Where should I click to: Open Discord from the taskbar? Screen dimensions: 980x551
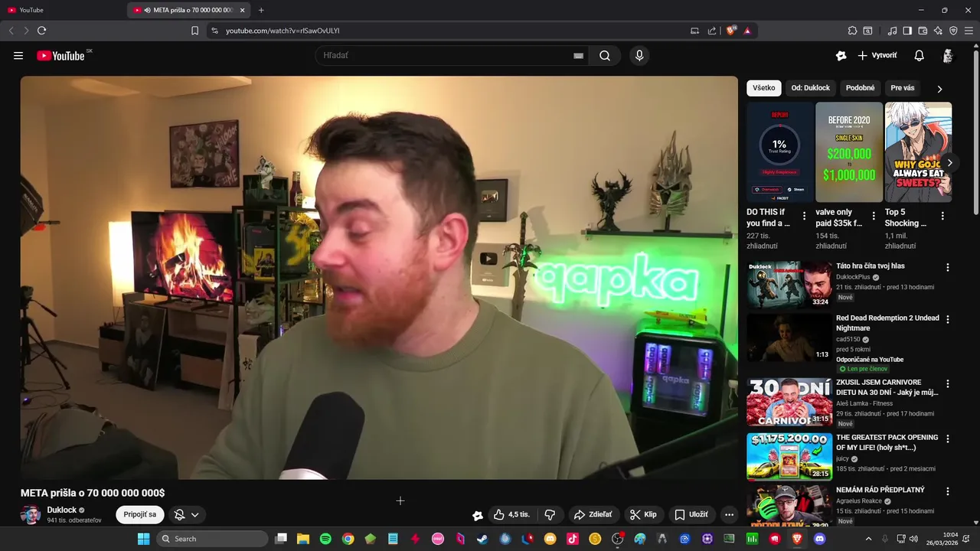tap(820, 539)
